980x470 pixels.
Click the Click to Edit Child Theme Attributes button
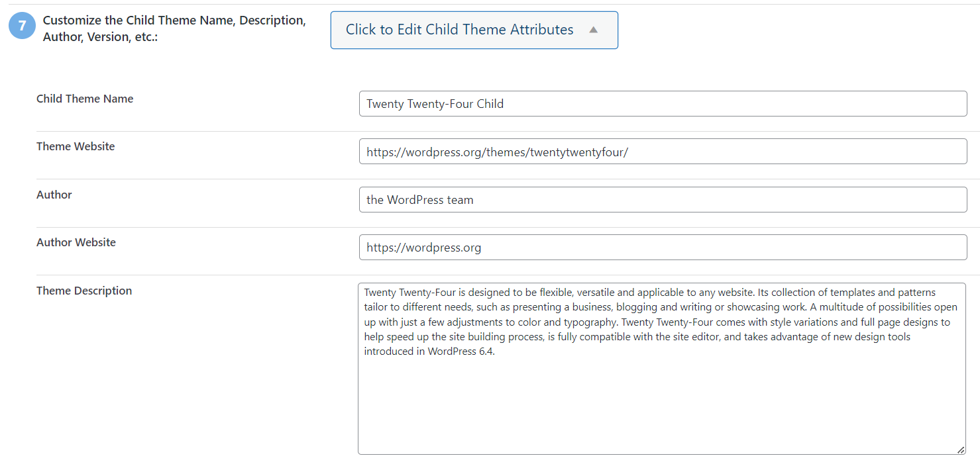point(474,29)
